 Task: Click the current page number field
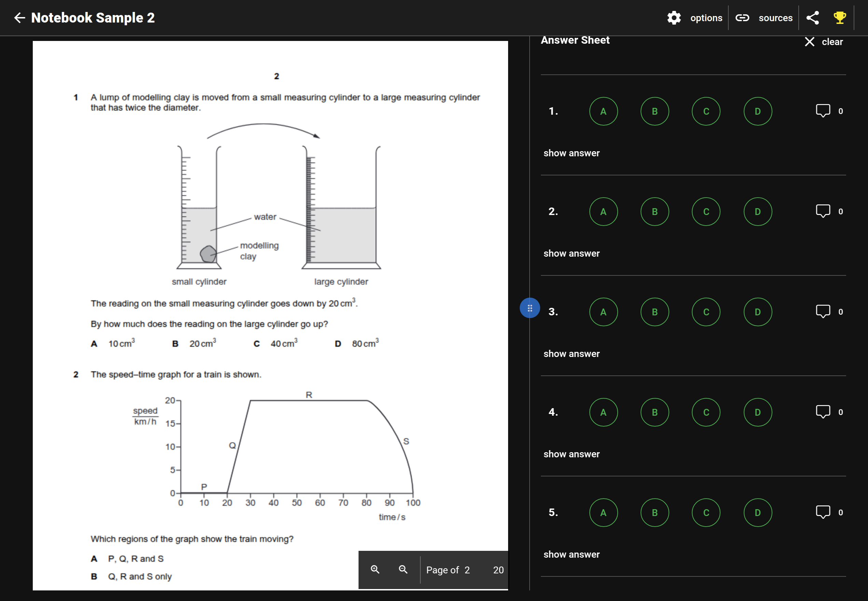pos(467,570)
